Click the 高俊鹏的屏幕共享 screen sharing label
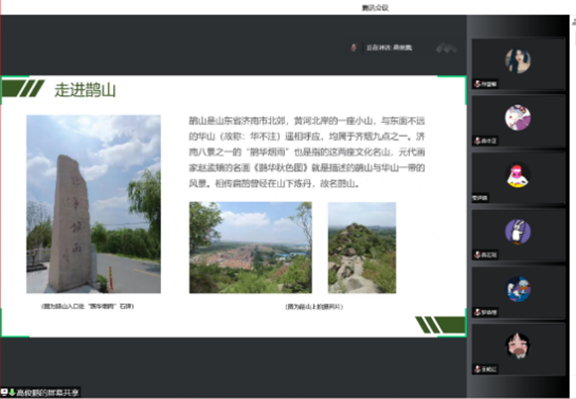 tap(48, 392)
